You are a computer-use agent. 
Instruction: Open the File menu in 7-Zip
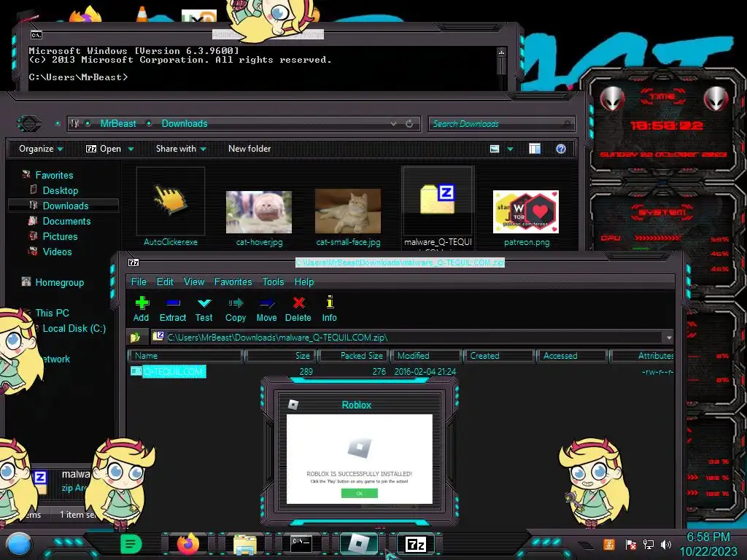point(139,281)
